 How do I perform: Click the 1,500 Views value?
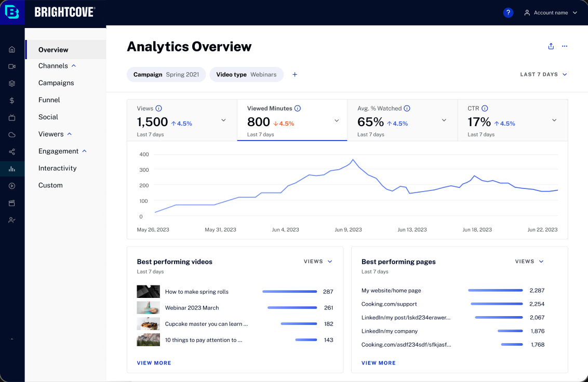[x=152, y=122]
